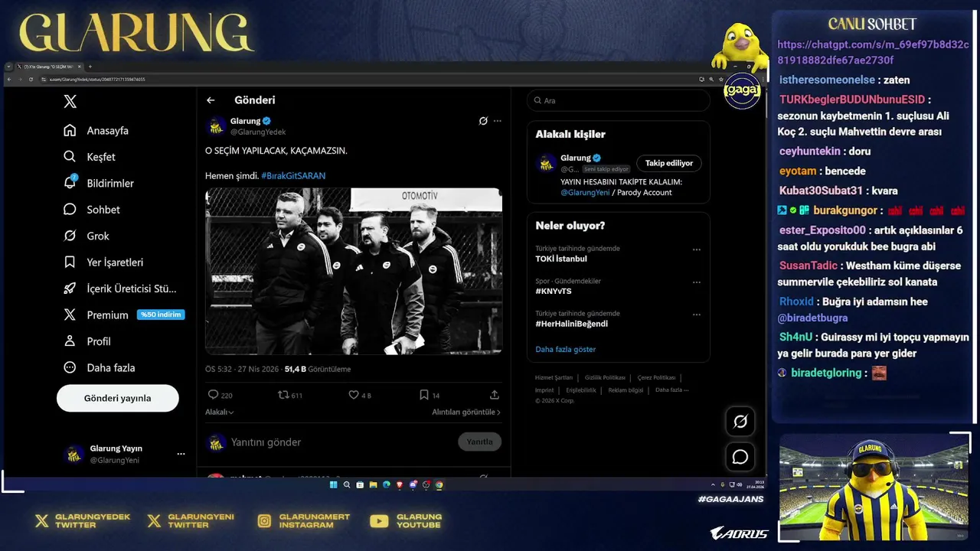
Task: Open Gizlilik Politikası footer link
Action: coord(605,377)
